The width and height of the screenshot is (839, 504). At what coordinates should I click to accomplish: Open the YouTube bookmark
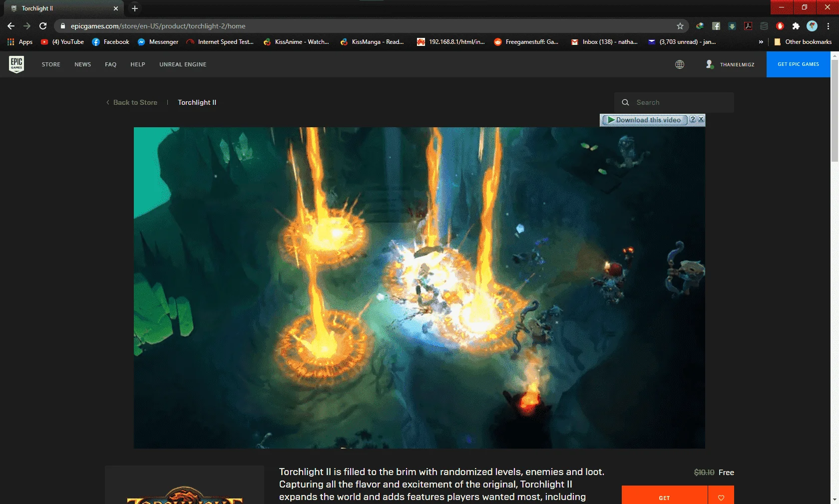[62, 42]
